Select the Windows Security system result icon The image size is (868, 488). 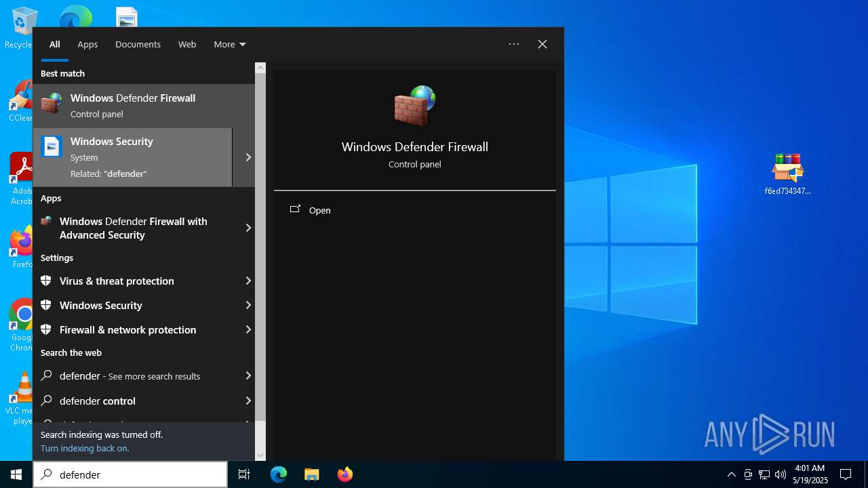click(52, 146)
